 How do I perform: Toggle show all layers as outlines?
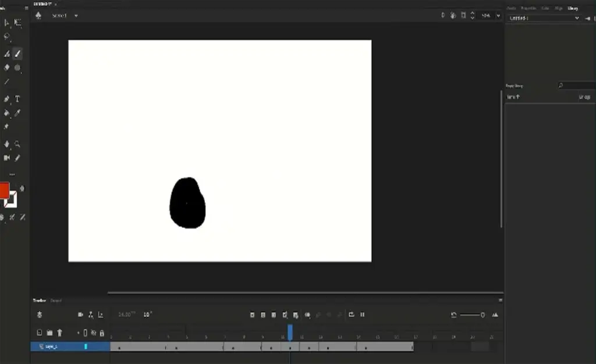point(85,333)
